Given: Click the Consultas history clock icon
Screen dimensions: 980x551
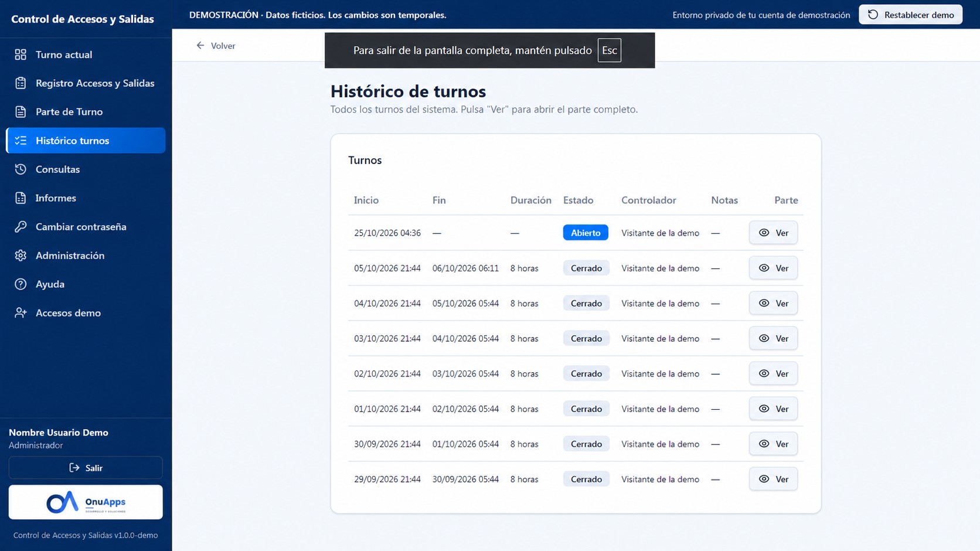Looking at the screenshot, I should 21,169.
